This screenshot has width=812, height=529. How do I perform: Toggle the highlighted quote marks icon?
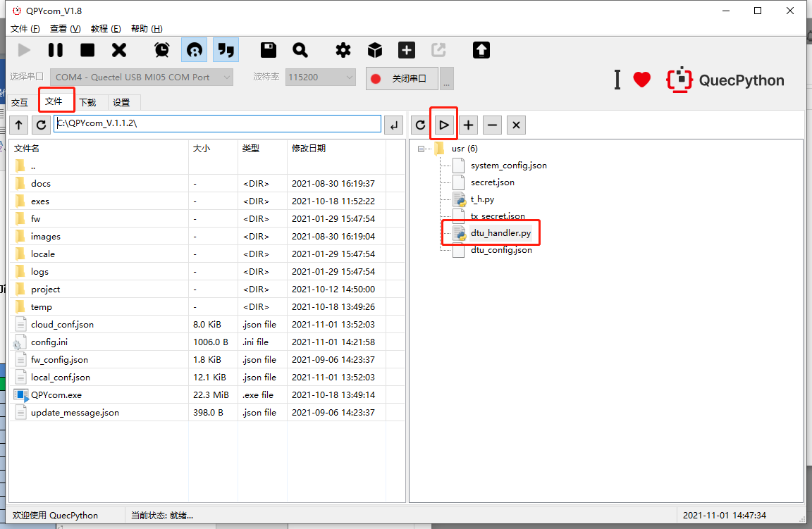point(226,50)
